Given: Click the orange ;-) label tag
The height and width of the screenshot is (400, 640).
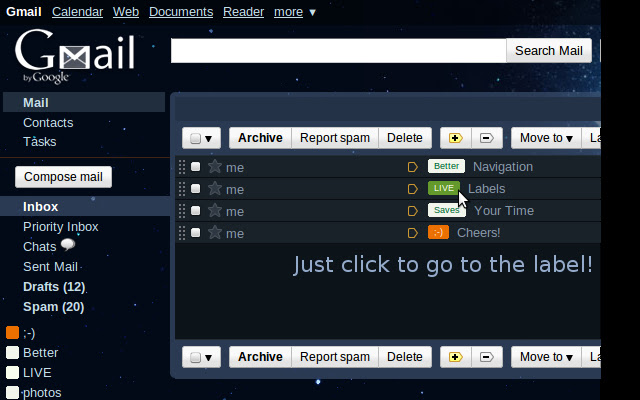Looking at the screenshot, I should point(438,232).
